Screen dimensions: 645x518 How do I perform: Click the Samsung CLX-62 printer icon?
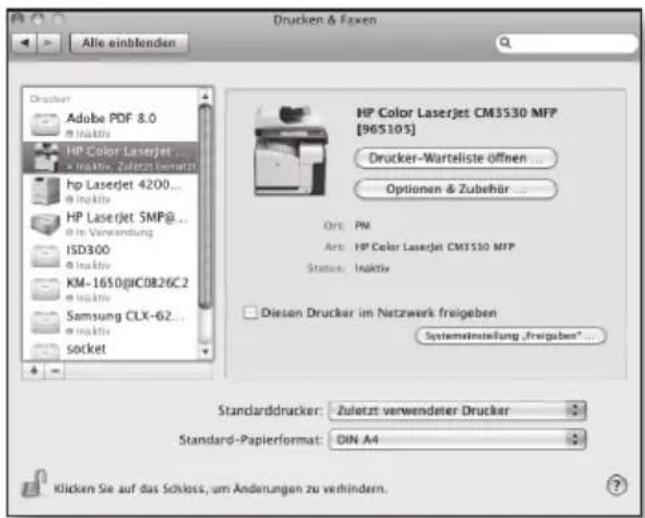click(46, 323)
